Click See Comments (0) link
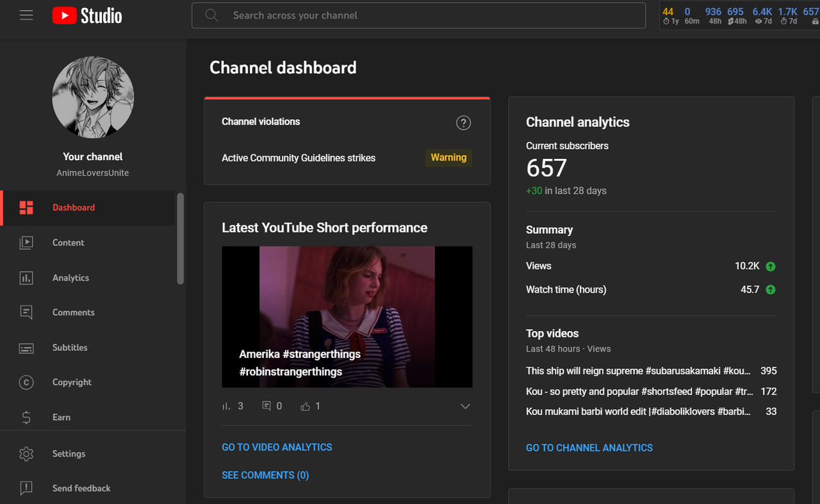Image resolution: width=820 pixels, height=504 pixels. (265, 475)
